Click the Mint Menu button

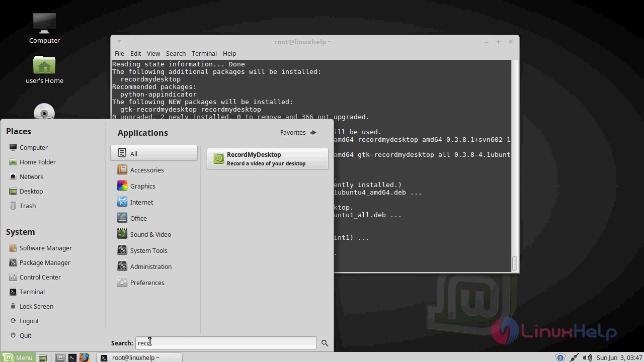[x=18, y=357]
